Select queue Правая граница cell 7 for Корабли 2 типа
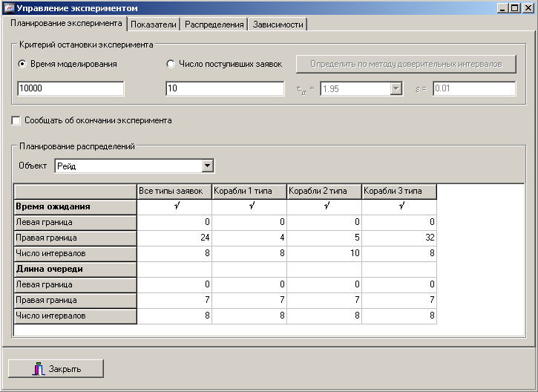The height and width of the screenshot is (392, 538). tap(324, 301)
